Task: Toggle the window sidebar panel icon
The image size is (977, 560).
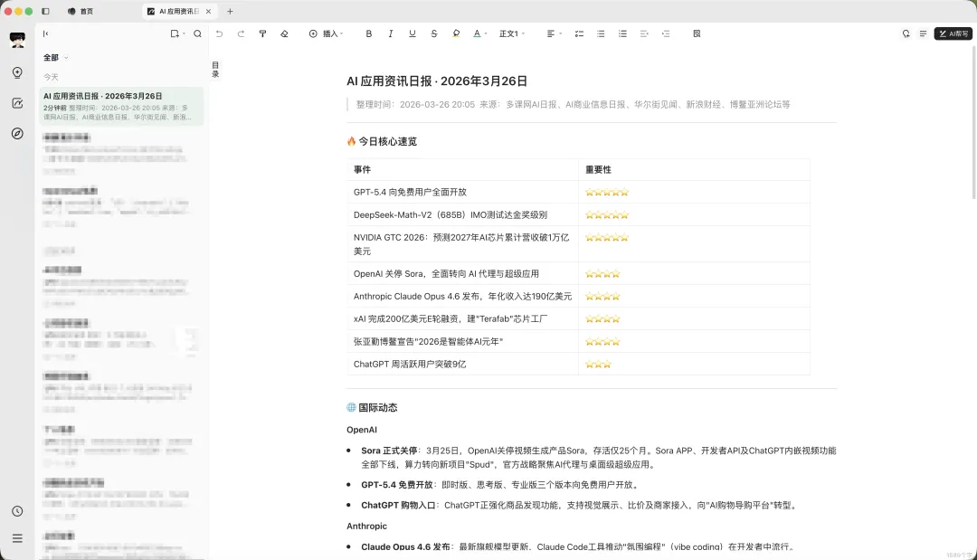Action: pos(45,11)
